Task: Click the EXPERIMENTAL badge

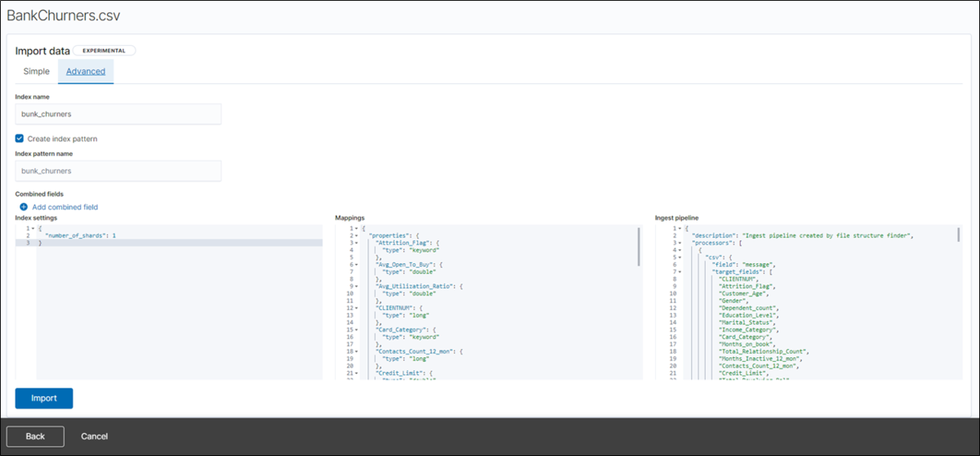Action: [104, 51]
